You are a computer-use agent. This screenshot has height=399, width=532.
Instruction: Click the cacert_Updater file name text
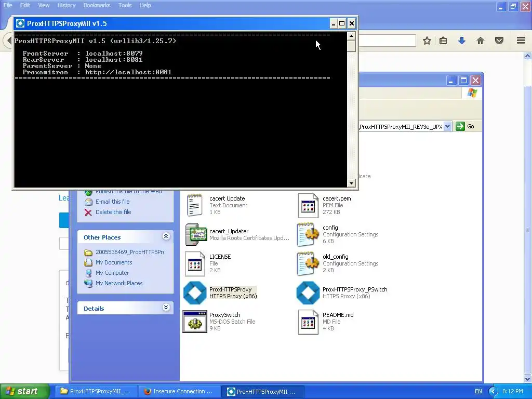pos(229,231)
